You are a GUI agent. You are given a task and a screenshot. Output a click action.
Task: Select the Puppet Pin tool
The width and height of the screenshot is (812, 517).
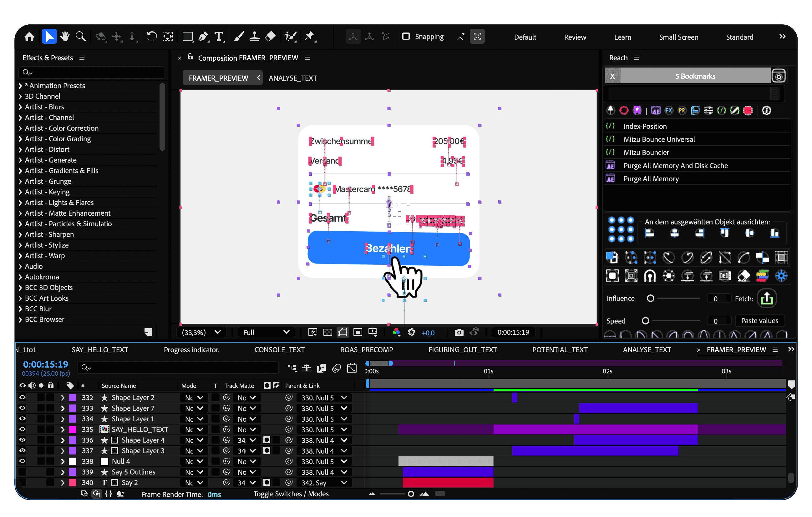[309, 36]
